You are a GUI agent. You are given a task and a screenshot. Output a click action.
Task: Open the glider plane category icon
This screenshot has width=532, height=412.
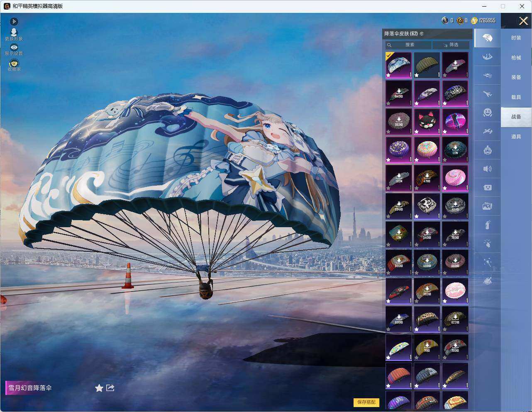pos(488,131)
